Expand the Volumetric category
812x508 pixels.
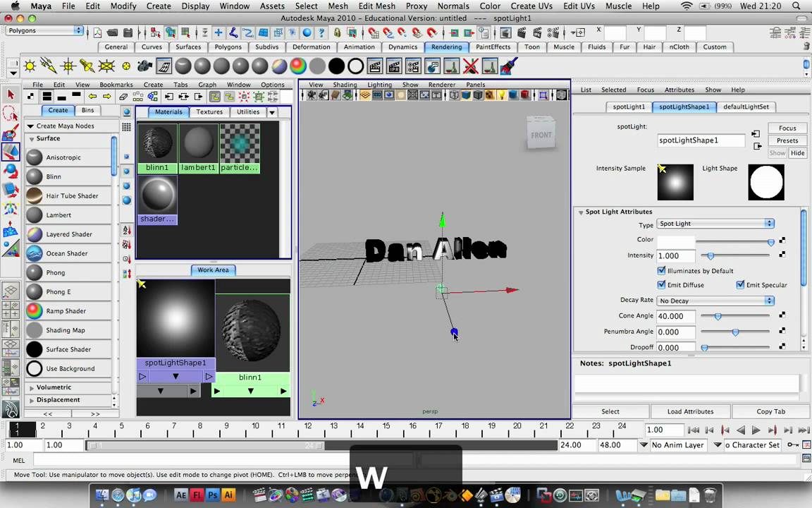[32, 388]
